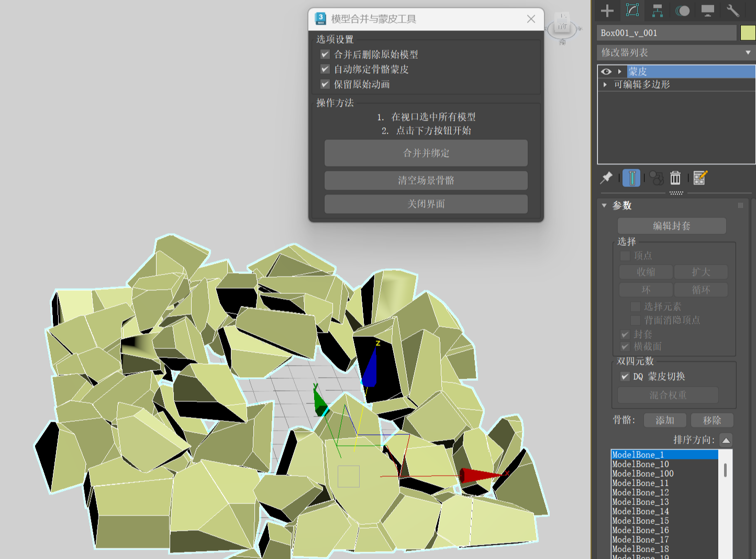Open the object color swatch
The image size is (756, 559).
(748, 32)
